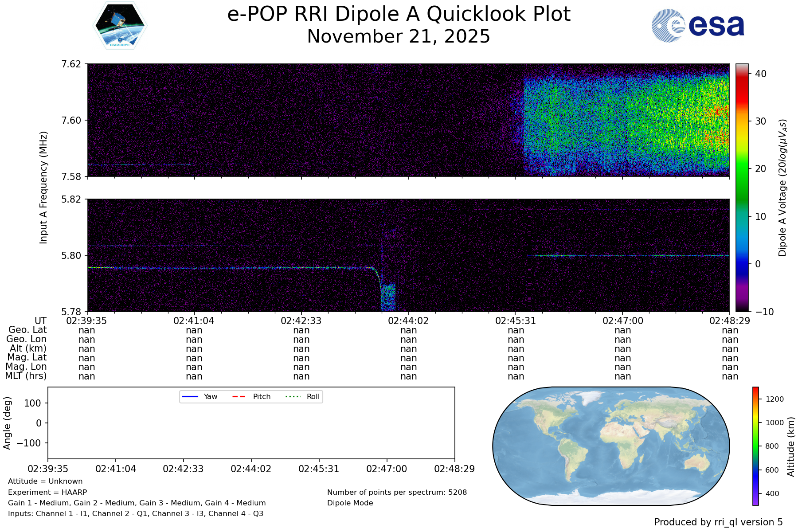The width and height of the screenshot is (798, 532).
Task: Click the blue Yaw line legend entry
Action: pyautogui.click(x=199, y=396)
